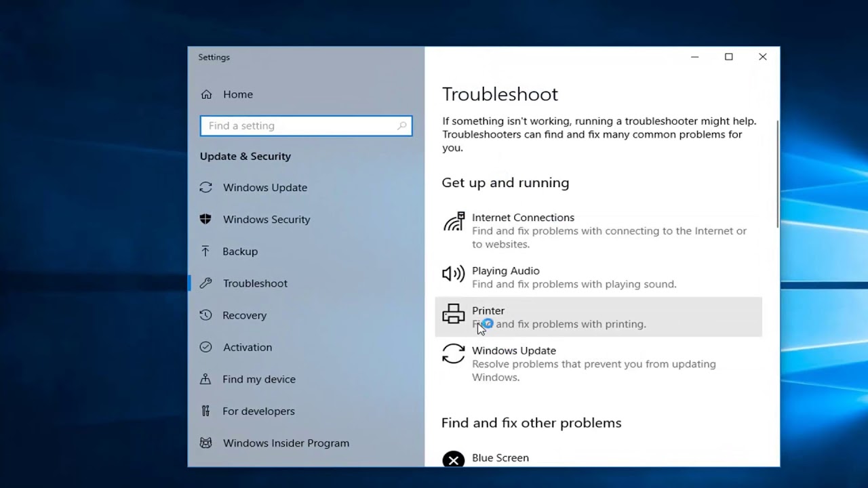Viewport: 868px width, 488px height.
Task: Select the Internet Connections troubleshooter
Action: click(x=598, y=230)
